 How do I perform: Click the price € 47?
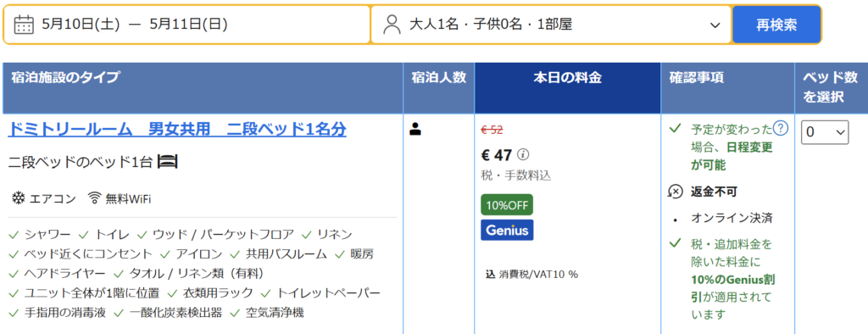(496, 154)
